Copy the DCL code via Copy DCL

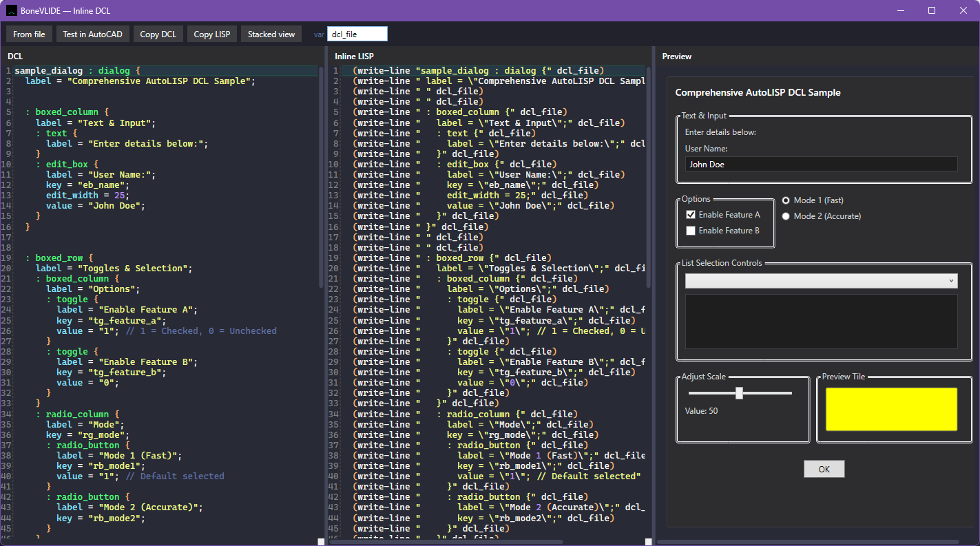(x=158, y=34)
